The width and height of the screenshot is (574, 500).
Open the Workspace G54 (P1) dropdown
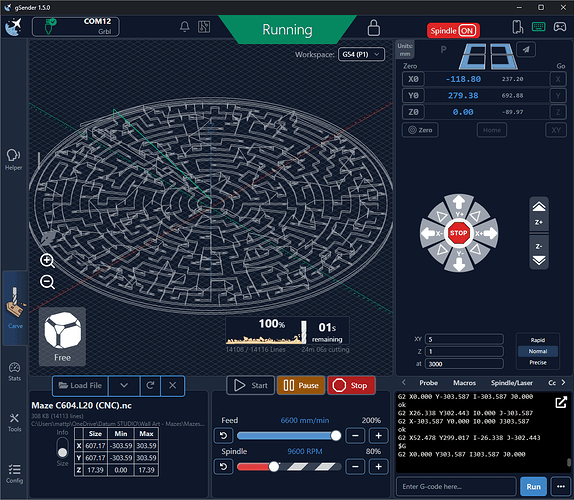tap(361, 55)
